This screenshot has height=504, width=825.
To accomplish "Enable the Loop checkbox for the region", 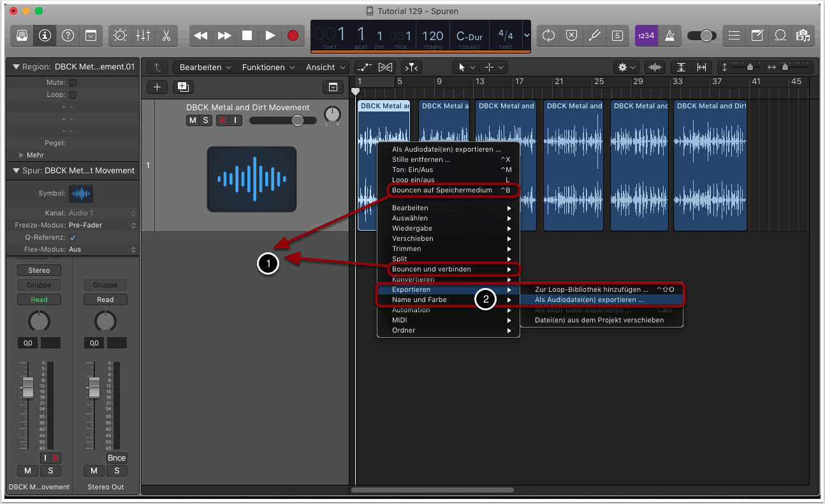I will [73, 95].
